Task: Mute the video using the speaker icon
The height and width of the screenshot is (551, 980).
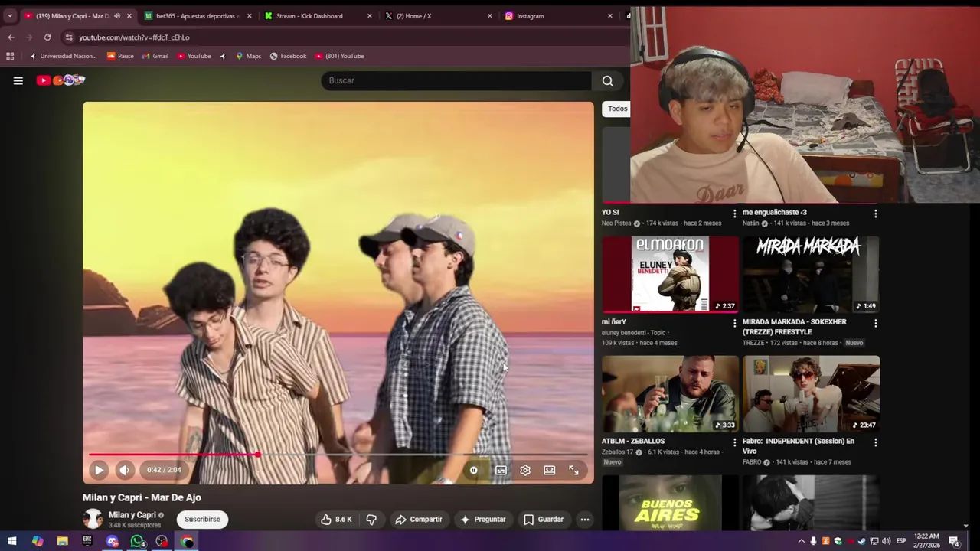Action: click(124, 470)
